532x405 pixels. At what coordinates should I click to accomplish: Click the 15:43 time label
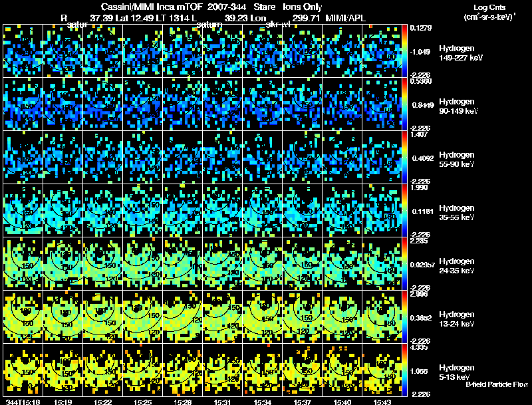point(382,402)
